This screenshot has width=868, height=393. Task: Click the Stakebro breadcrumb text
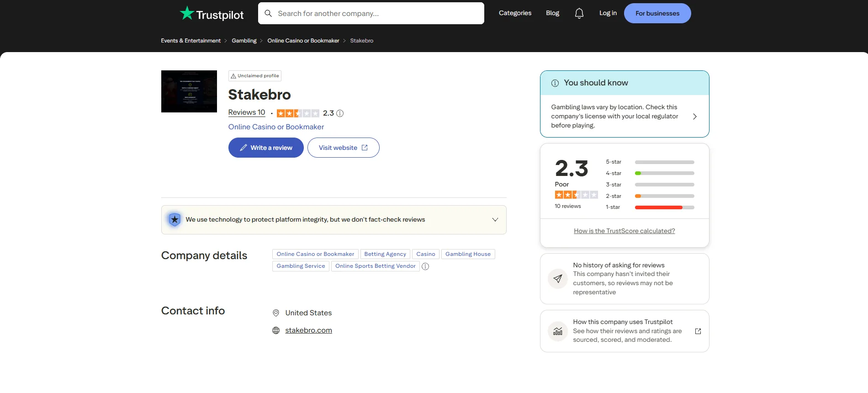[362, 41]
